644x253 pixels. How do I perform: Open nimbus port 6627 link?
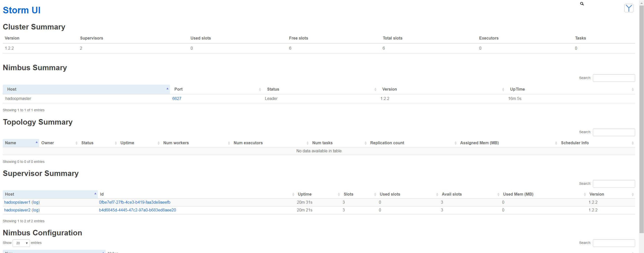pos(177,99)
